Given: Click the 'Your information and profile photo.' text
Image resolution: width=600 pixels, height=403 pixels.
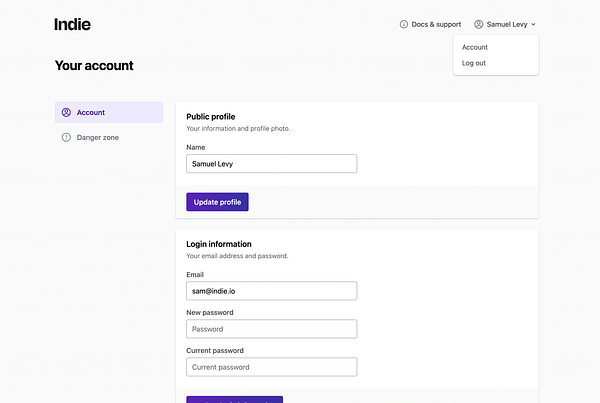Looking at the screenshot, I should coord(238,129).
